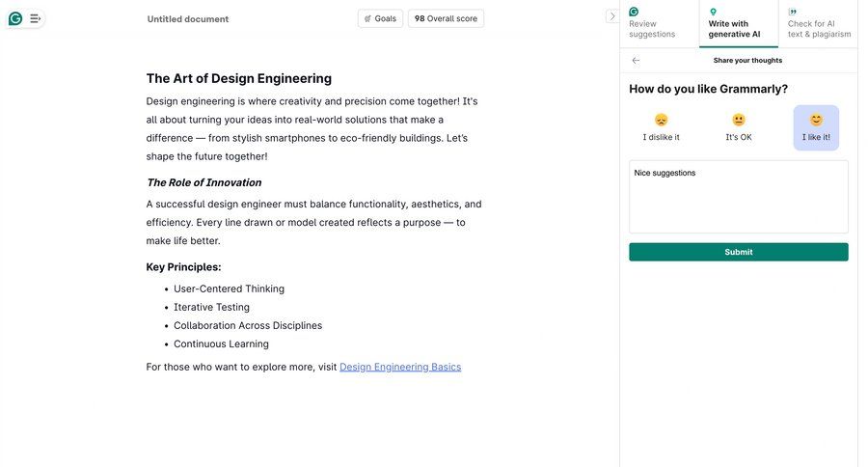Click the heading "The Art of Design Engineering"
This screenshot has width=868, height=467.
coord(238,78)
